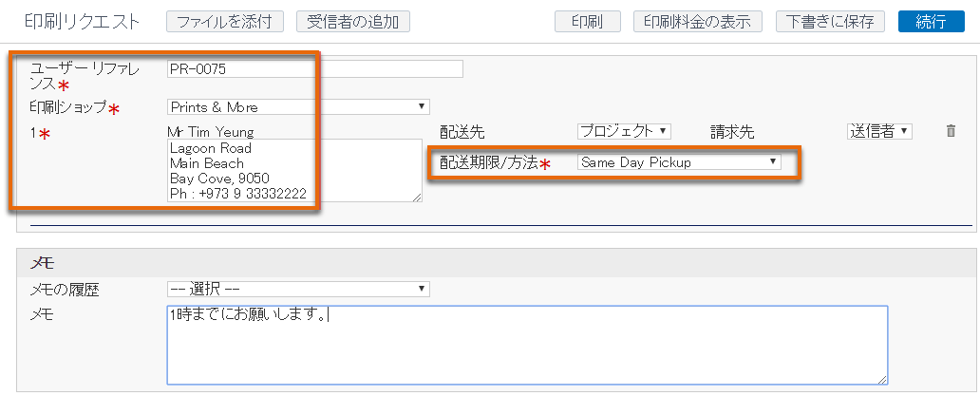
Task: Open the 印刷ショップ dropdown showing Prints & More
Action: tap(298, 106)
